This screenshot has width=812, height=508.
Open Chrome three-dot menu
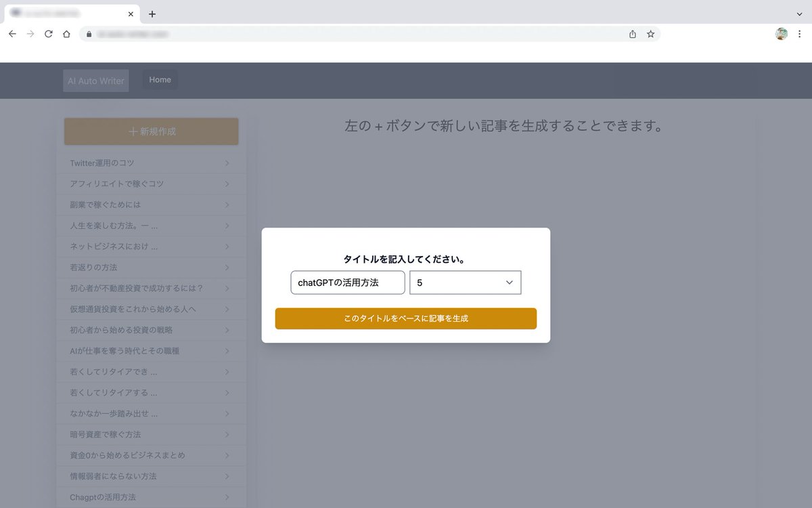799,34
